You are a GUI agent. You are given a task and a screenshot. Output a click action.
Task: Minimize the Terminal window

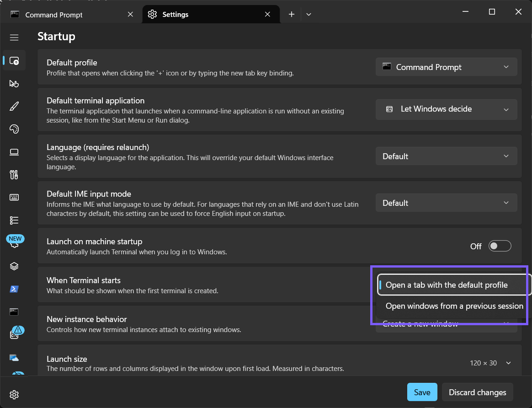[x=465, y=11]
